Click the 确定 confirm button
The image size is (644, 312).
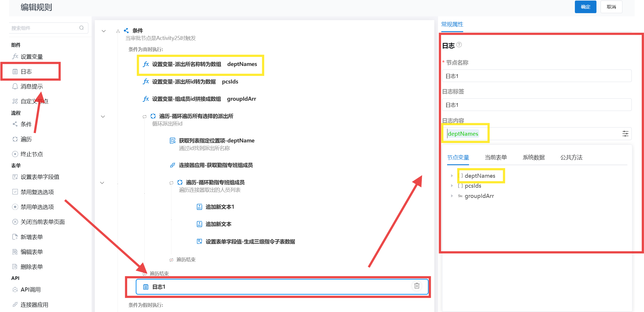point(585,7)
